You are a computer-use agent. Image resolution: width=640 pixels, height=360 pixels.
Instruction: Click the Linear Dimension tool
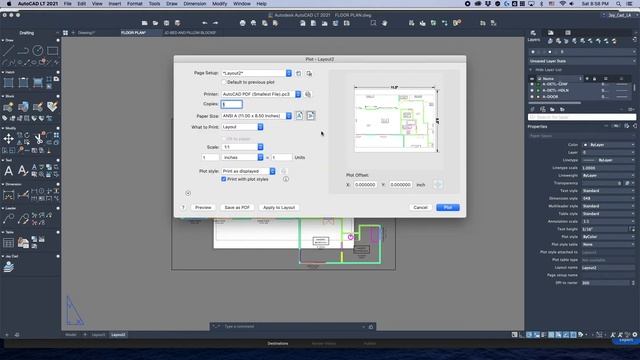pos(9,195)
